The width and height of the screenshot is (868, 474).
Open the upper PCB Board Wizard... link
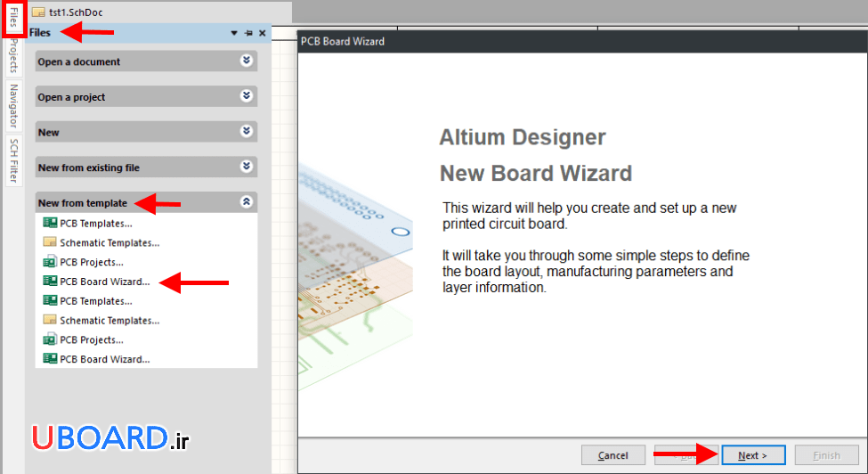pyautogui.click(x=104, y=282)
